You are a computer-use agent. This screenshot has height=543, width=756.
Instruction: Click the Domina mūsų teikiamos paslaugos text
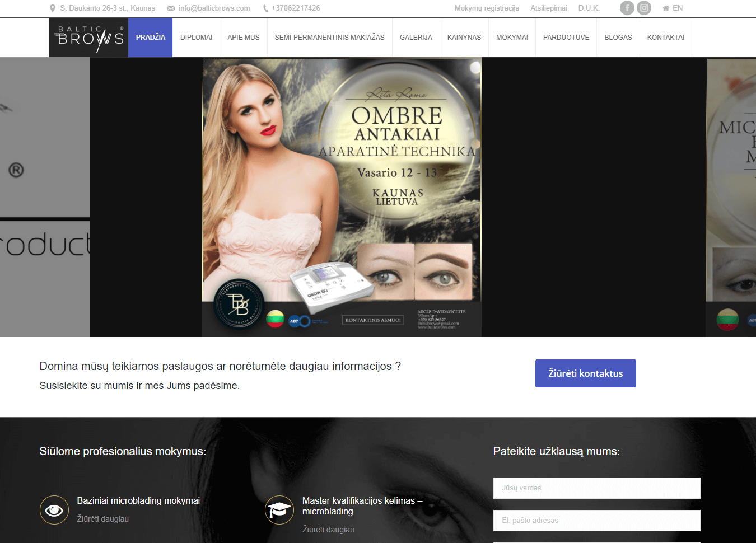pos(220,366)
